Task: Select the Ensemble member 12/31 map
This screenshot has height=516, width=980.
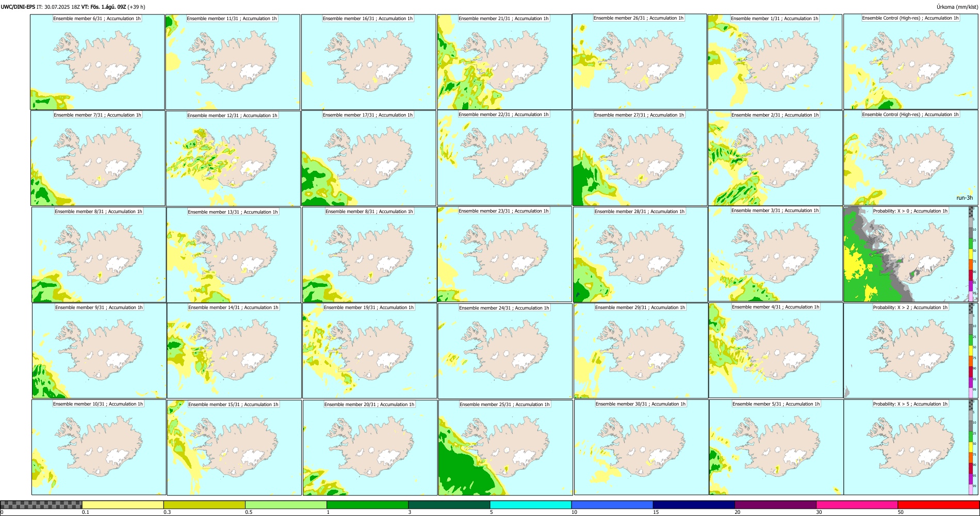Action: pyautogui.click(x=233, y=159)
